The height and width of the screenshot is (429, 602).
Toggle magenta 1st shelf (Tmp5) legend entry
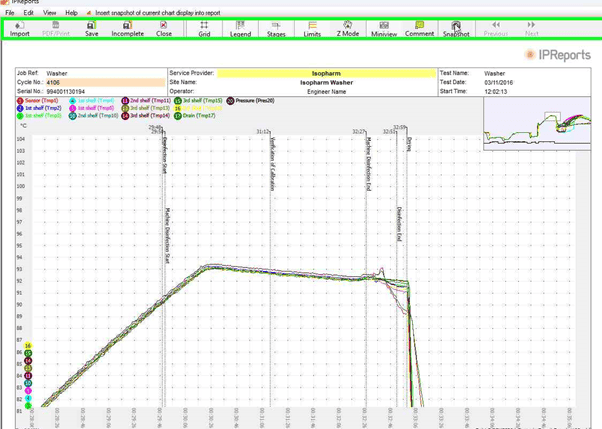tap(92, 108)
